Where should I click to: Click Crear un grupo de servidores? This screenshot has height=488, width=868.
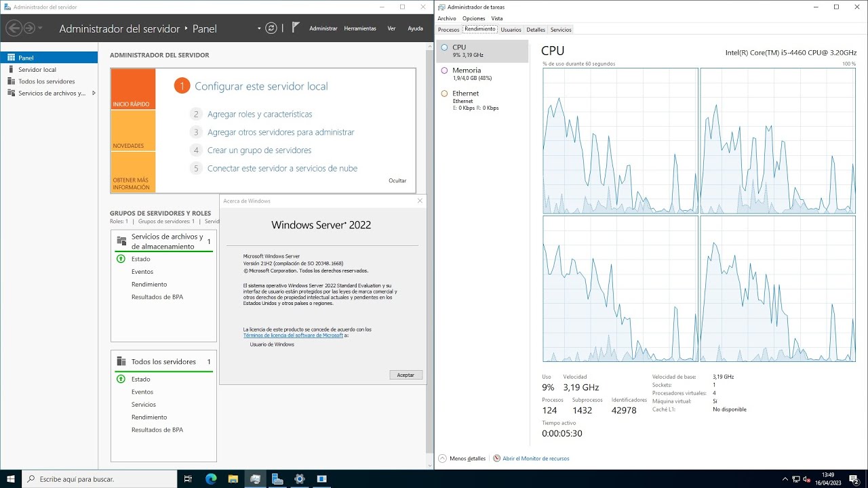coord(259,150)
